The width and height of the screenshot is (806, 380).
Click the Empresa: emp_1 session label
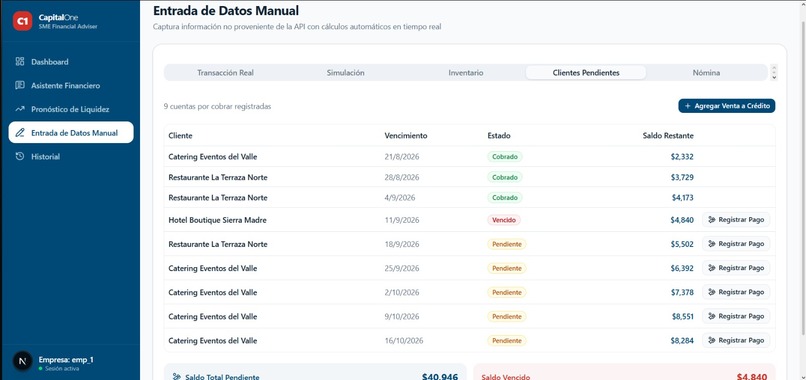point(66,359)
